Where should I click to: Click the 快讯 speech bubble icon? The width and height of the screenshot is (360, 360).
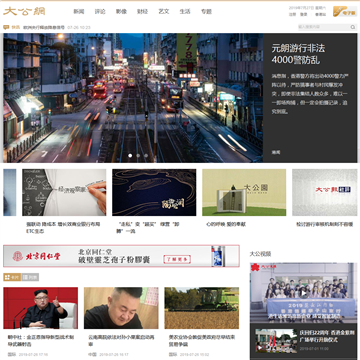pos(6,27)
